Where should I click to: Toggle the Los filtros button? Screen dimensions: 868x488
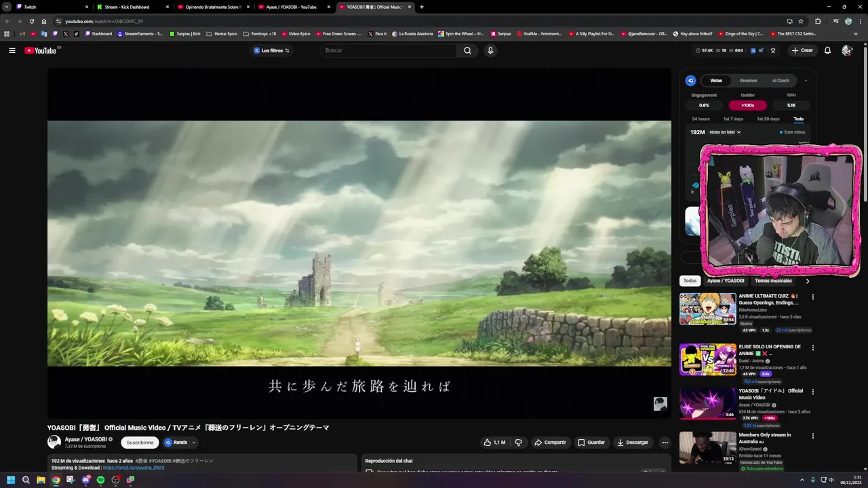point(271,50)
